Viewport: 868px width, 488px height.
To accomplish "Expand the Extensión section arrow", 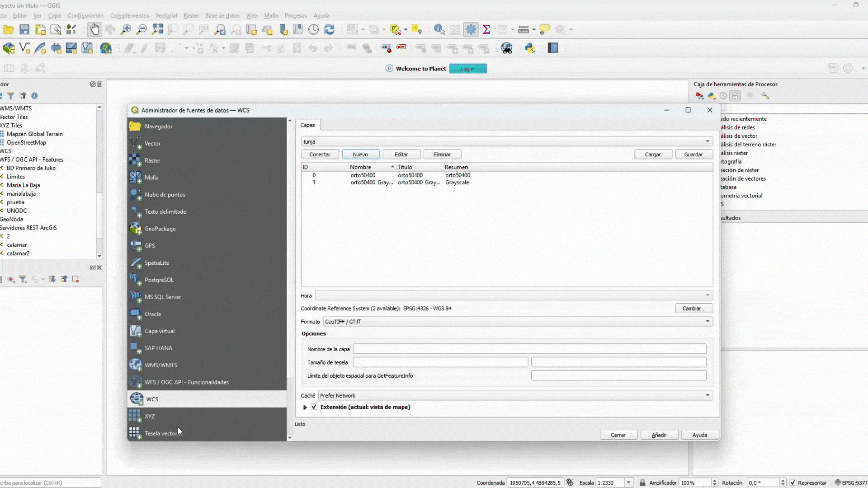I will 305,407.
